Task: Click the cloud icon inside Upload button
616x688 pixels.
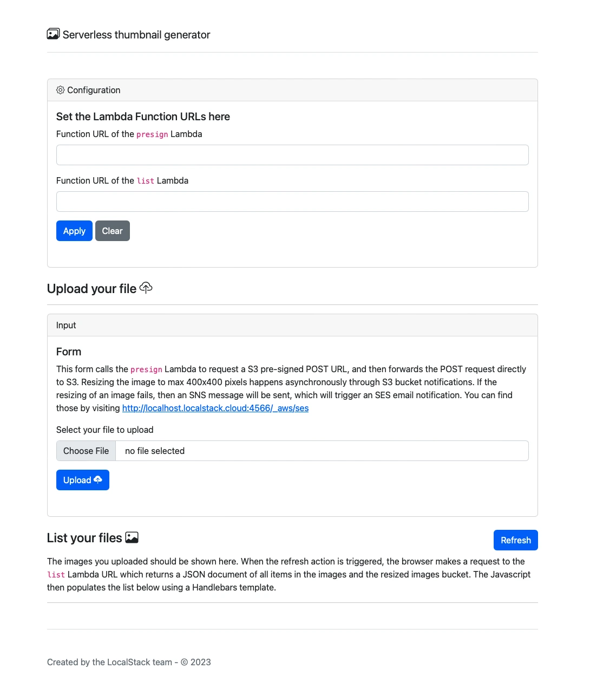Action: tap(98, 480)
